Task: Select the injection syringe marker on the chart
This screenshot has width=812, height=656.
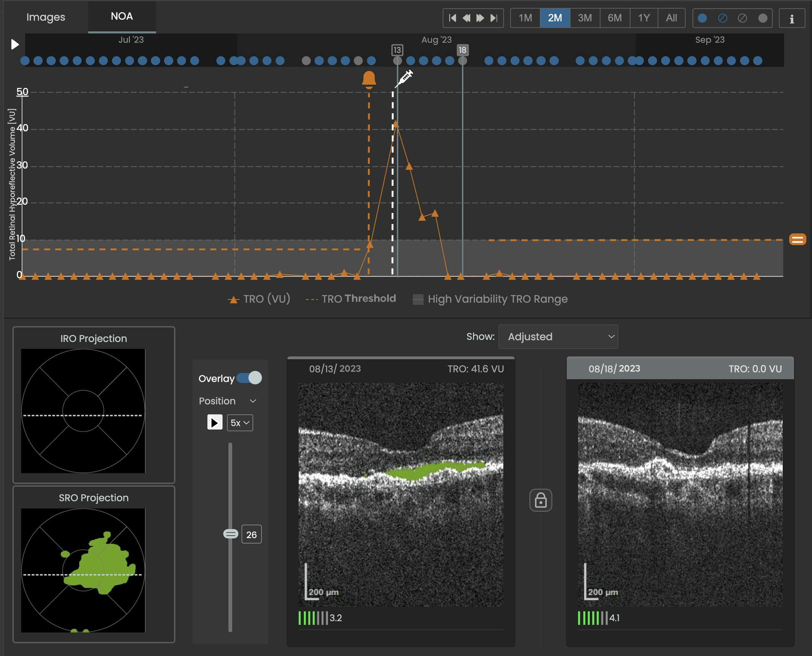Action: click(x=405, y=78)
